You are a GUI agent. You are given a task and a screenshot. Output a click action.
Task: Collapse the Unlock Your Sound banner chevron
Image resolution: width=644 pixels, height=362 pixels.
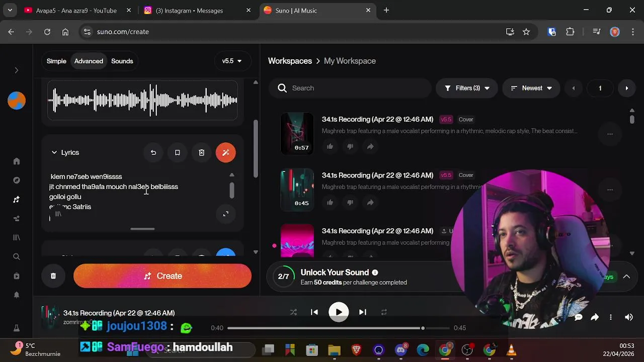(x=626, y=276)
